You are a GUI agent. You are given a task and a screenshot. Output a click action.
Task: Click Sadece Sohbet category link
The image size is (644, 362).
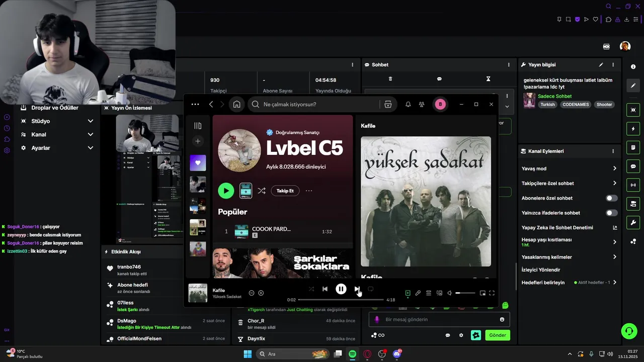pyautogui.click(x=554, y=96)
